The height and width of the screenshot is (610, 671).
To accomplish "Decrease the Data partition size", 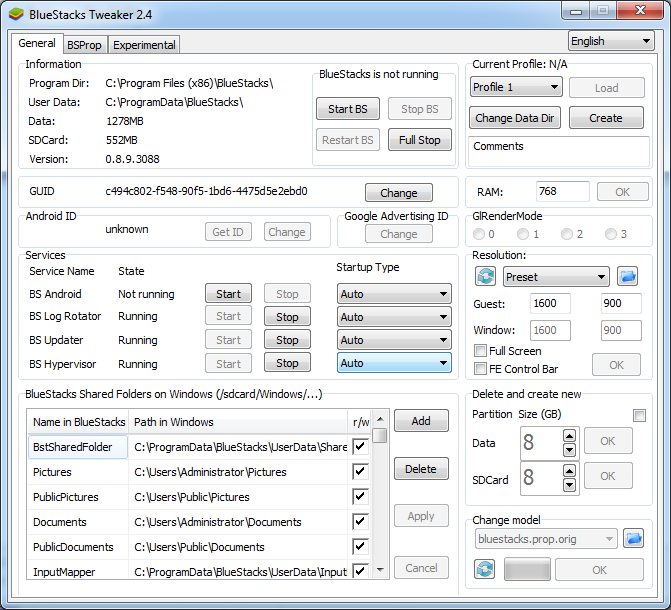I will click(569, 450).
